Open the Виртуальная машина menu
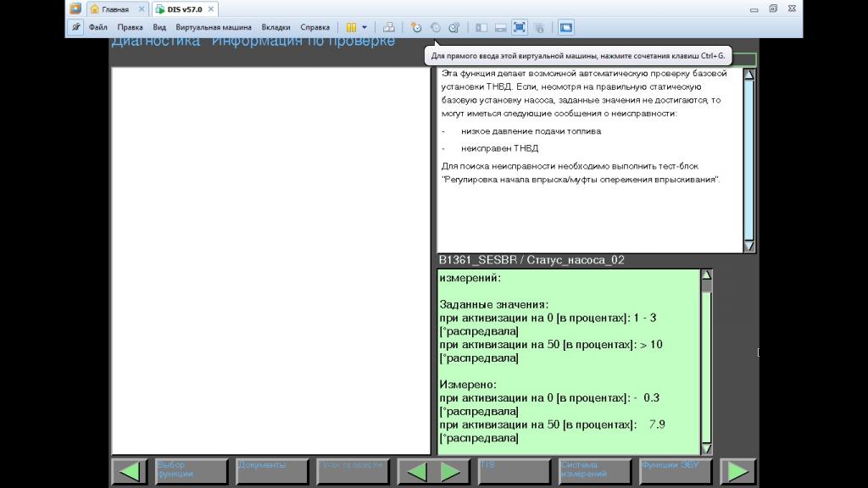The image size is (868, 488). click(214, 27)
